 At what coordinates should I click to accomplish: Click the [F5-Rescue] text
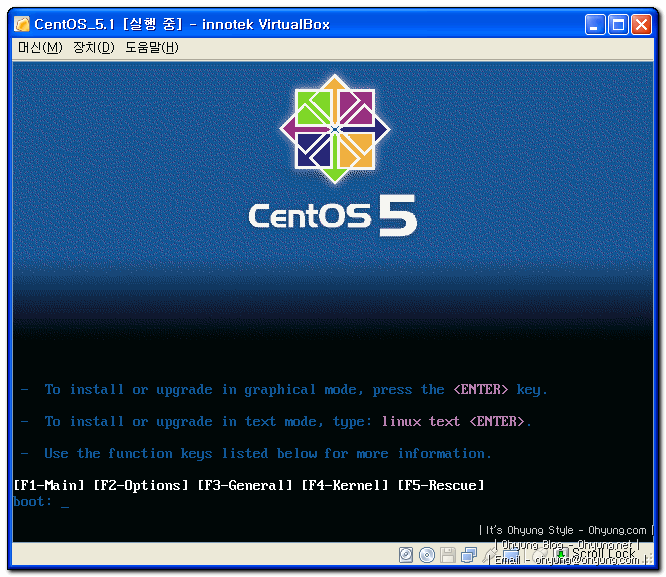tap(441, 485)
